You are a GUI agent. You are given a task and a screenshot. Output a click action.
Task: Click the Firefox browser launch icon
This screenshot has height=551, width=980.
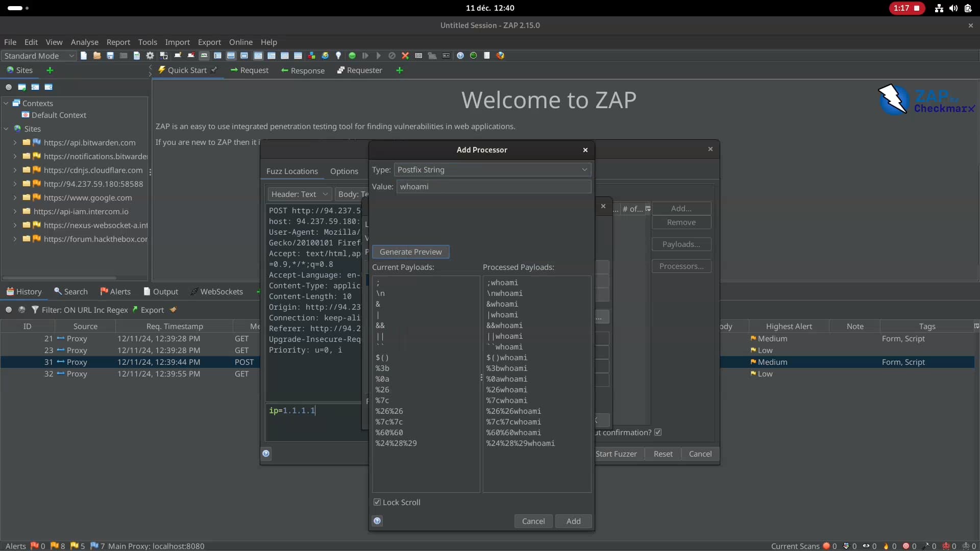[x=500, y=56]
